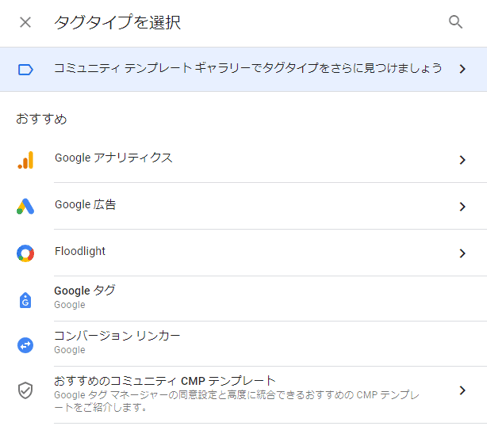Choose the Floodlight text label
Image resolution: width=487 pixels, height=430 pixels.
[x=80, y=251]
